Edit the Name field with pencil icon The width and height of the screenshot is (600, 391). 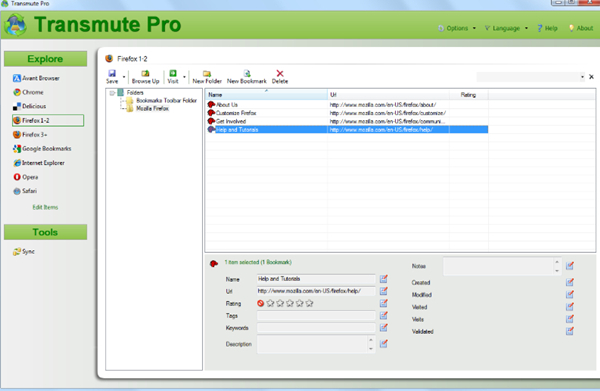(x=384, y=279)
